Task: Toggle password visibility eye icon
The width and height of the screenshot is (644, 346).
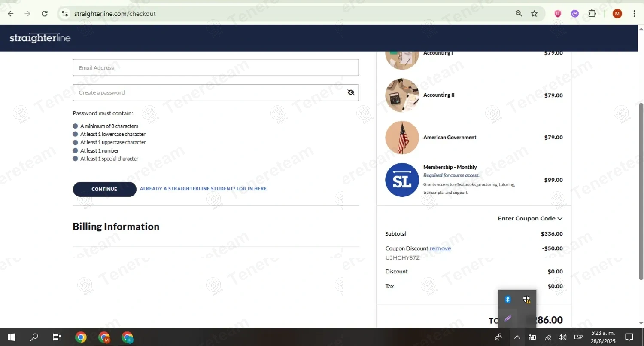Action: click(x=351, y=92)
